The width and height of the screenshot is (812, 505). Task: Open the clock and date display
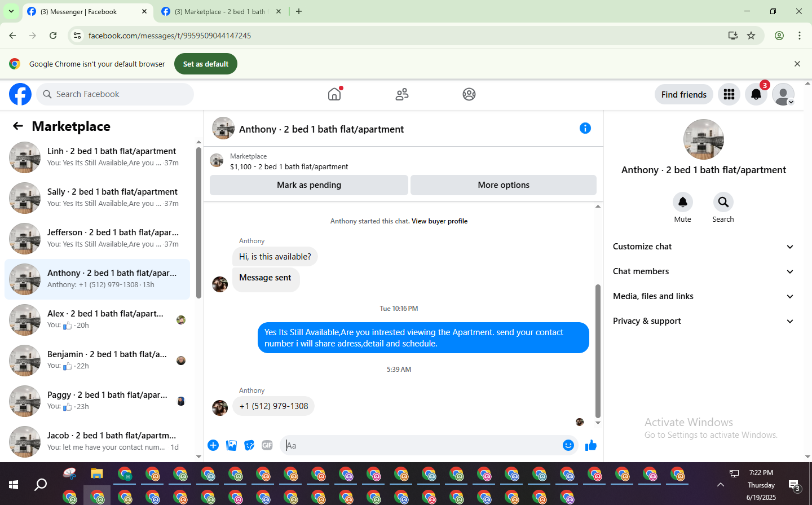(x=761, y=485)
